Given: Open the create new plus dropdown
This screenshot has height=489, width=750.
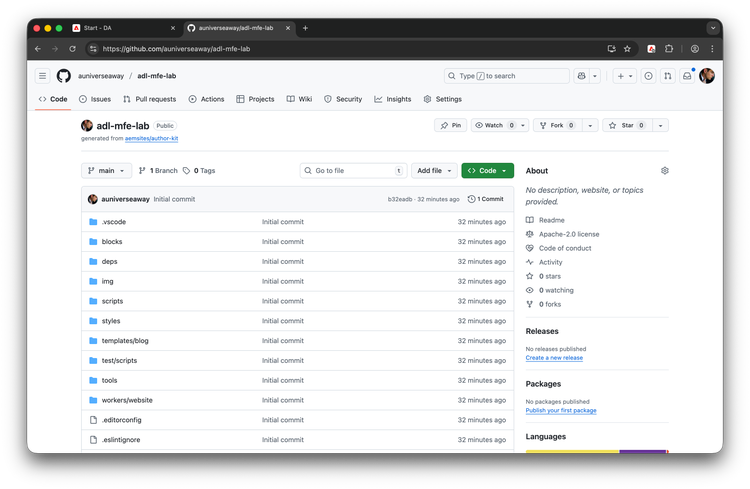Looking at the screenshot, I should 624,76.
